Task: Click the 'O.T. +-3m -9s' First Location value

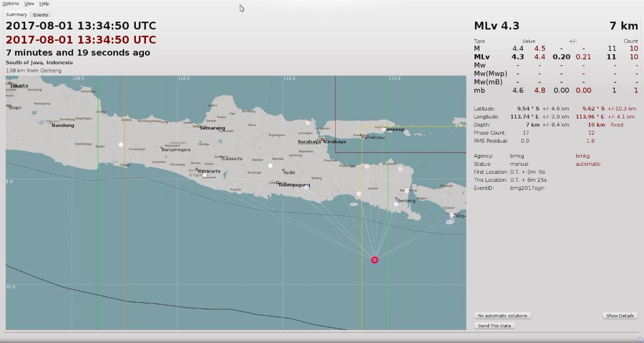Action: pyautogui.click(x=526, y=171)
